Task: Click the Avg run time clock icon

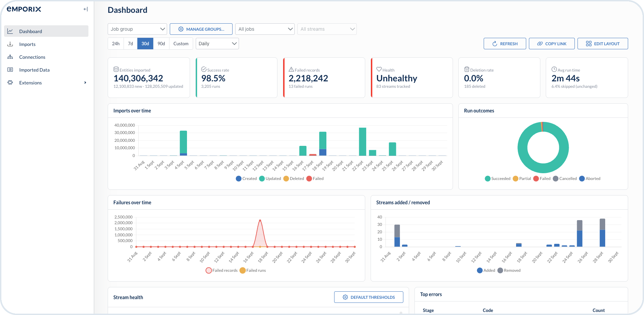Action: click(554, 69)
